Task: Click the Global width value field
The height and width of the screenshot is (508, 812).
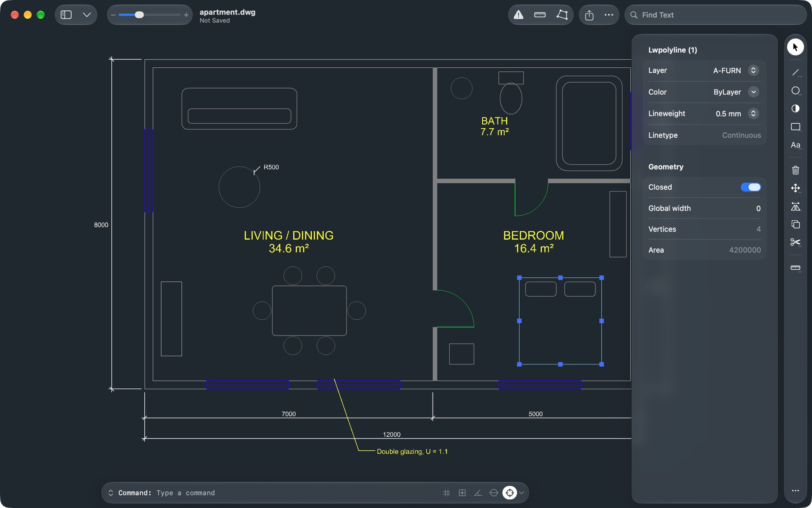Action: click(758, 208)
